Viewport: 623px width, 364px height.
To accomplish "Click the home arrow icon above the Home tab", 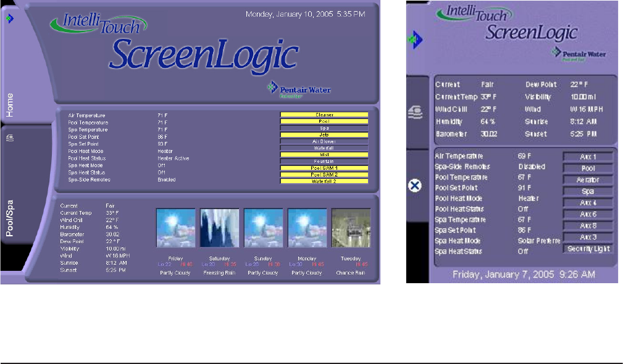I will click(10, 19).
